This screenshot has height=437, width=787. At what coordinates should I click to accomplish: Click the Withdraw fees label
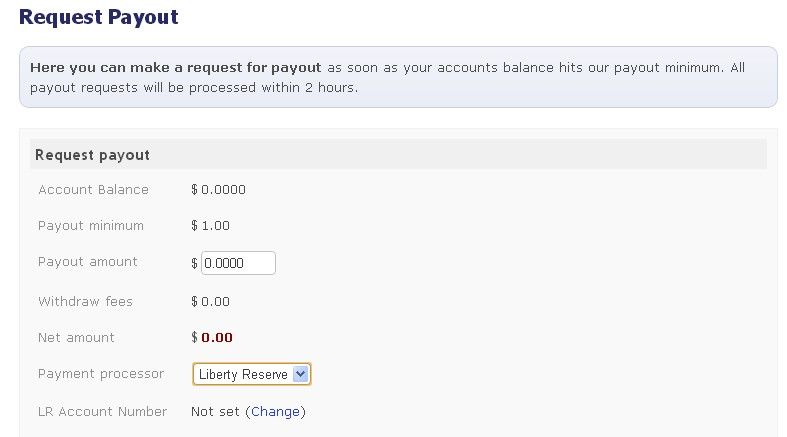point(85,302)
